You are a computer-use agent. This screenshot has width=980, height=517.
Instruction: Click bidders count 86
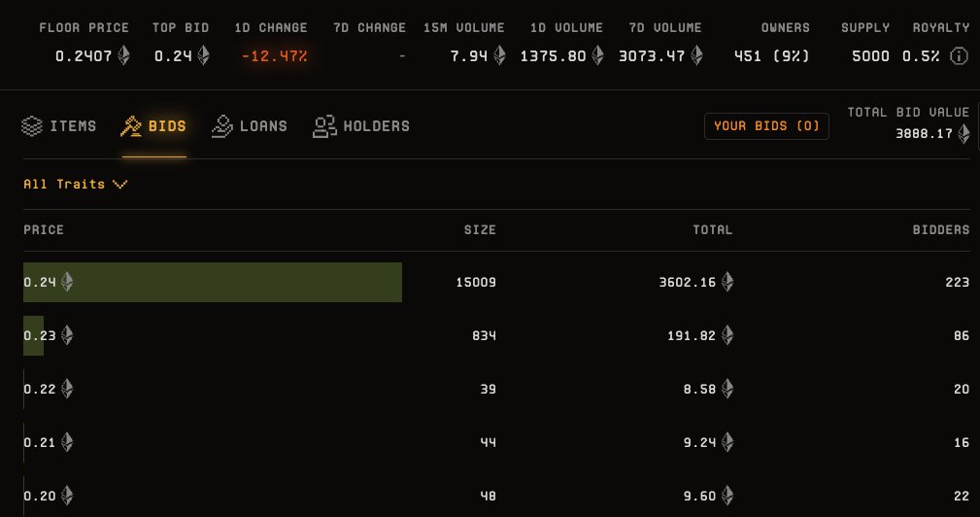coord(962,335)
